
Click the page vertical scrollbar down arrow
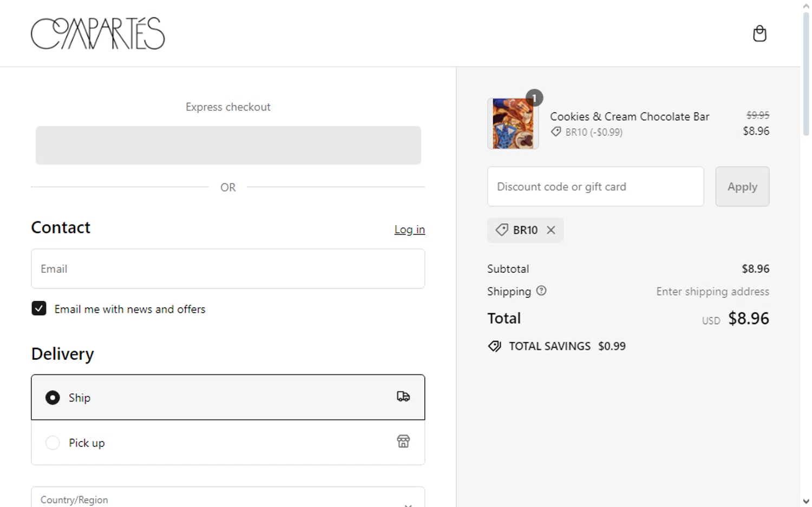pyautogui.click(x=806, y=502)
